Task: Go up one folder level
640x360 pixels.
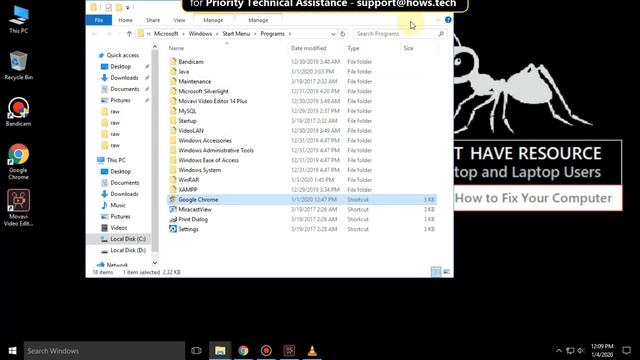Action: coord(129,34)
